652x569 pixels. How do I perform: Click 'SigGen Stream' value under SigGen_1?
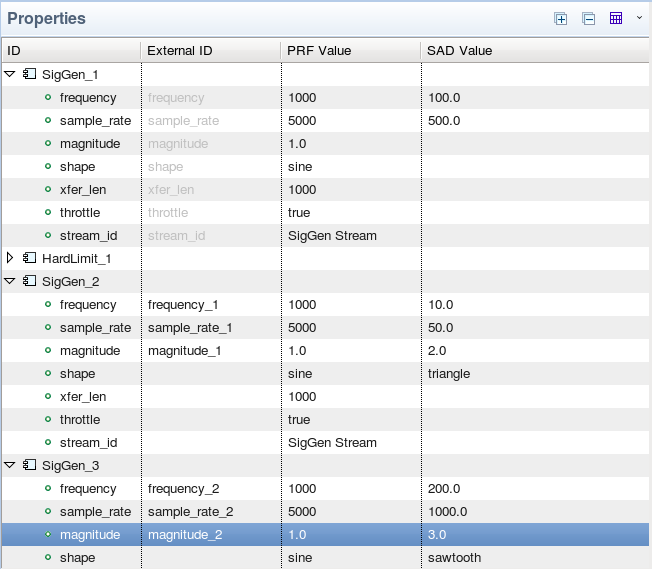[x=332, y=236]
